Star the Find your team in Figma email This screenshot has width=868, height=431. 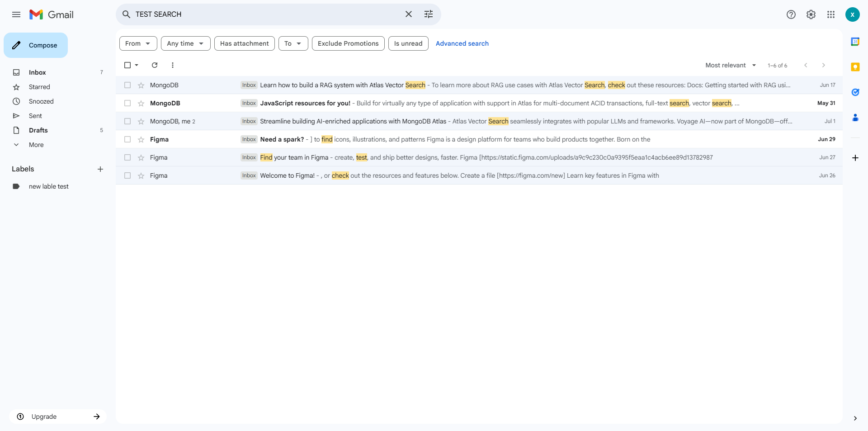141,158
